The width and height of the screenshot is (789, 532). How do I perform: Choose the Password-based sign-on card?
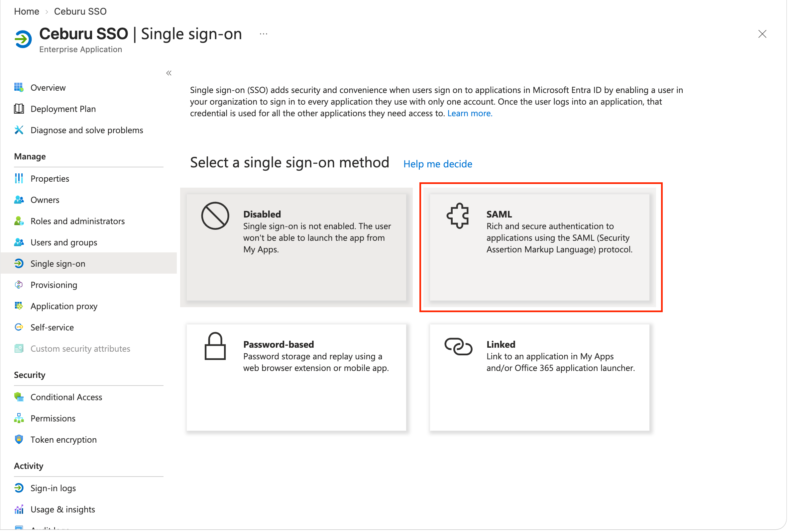(x=297, y=378)
